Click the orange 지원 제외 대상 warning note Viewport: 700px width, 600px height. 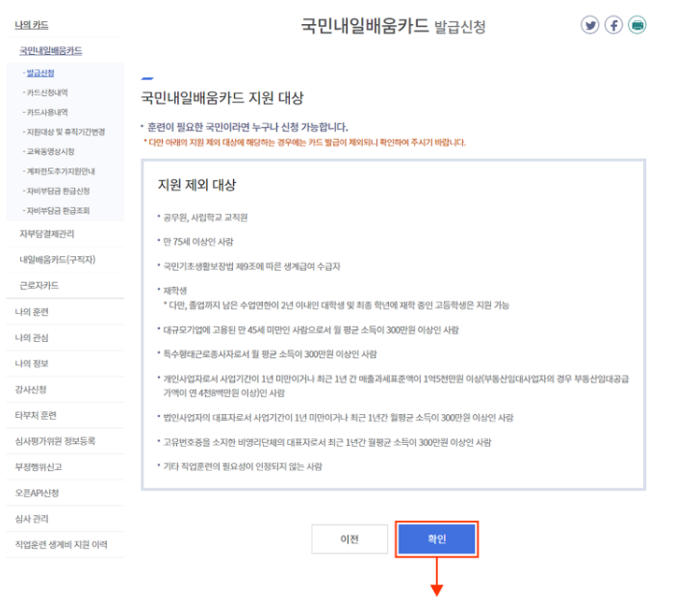tap(305, 143)
